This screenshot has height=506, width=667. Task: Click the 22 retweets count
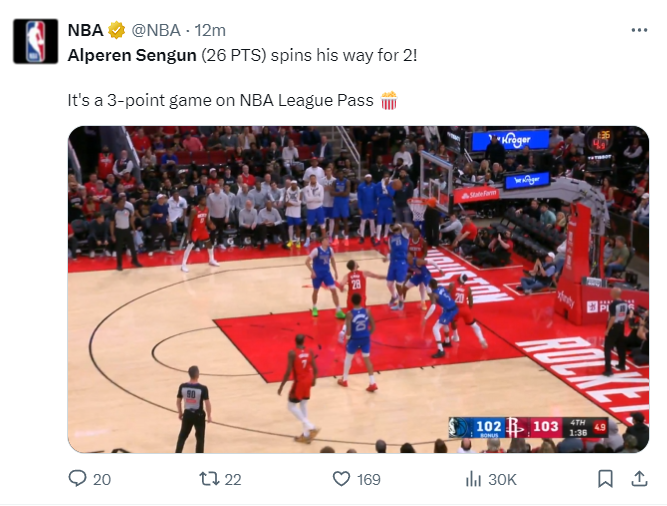pyautogui.click(x=233, y=480)
